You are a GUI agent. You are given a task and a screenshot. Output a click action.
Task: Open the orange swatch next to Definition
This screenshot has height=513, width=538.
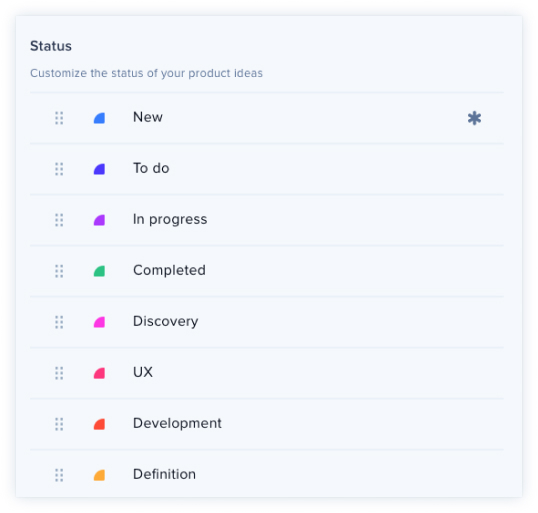[x=99, y=475]
